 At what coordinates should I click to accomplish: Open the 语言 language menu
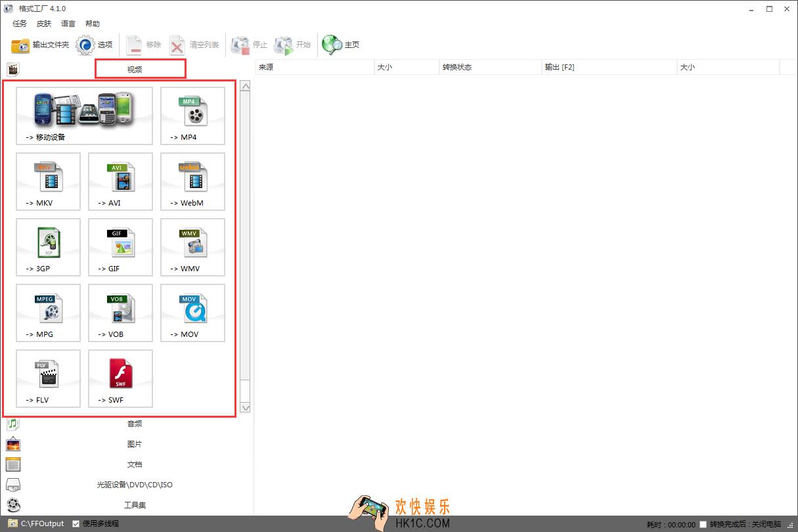click(x=68, y=24)
